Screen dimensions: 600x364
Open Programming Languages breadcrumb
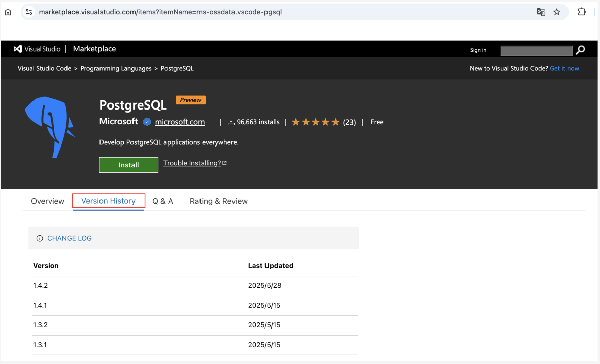pos(116,68)
